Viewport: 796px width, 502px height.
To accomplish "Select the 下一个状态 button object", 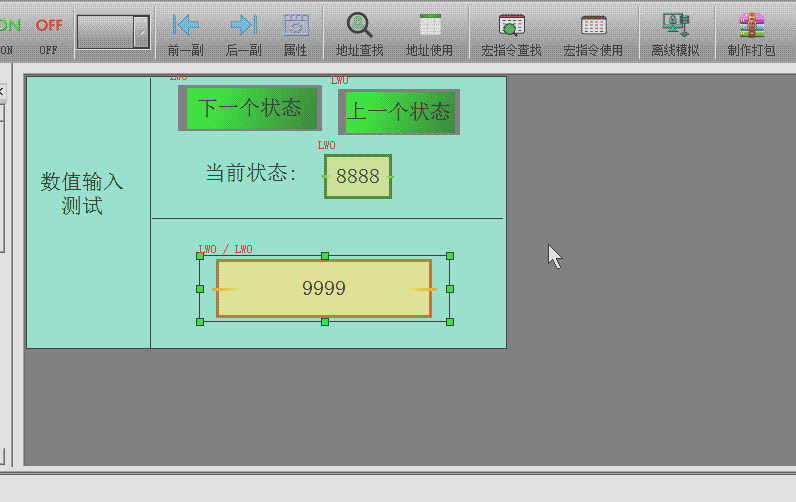I will [x=250, y=108].
